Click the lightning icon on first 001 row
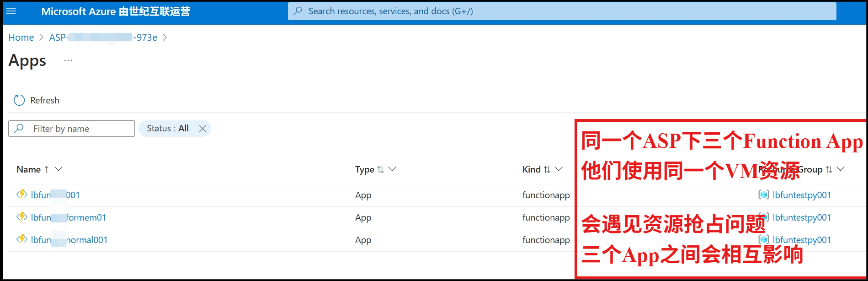 pos(21,195)
